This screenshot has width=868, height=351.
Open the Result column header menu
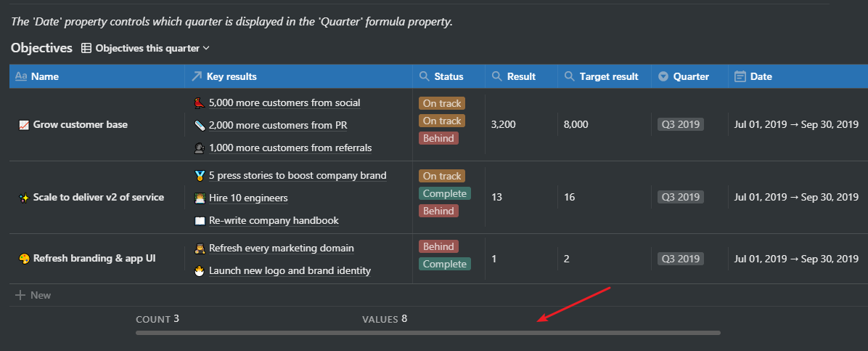pyautogui.click(x=520, y=76)
